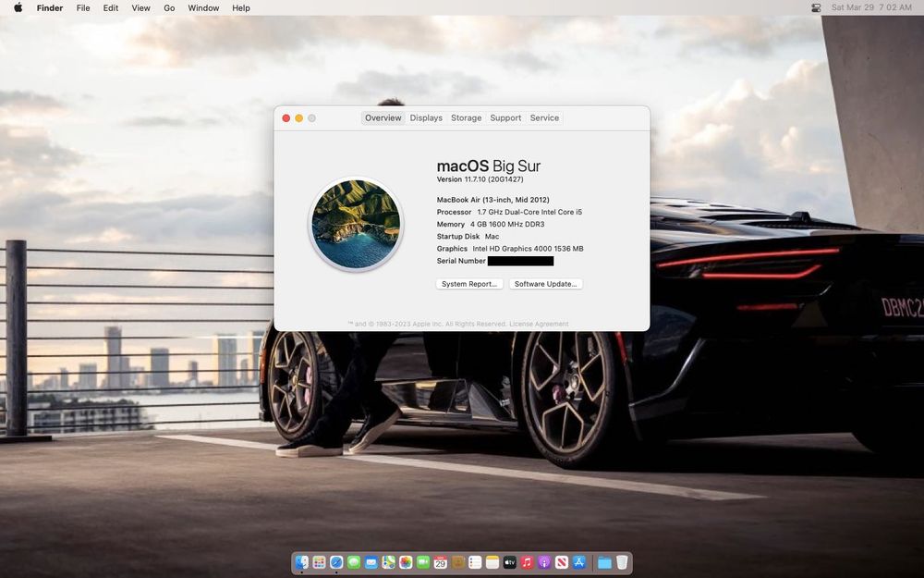Open the File menu
Image resolution: width=924 pixels, height=578 pixels.
(x=83, y=7)
